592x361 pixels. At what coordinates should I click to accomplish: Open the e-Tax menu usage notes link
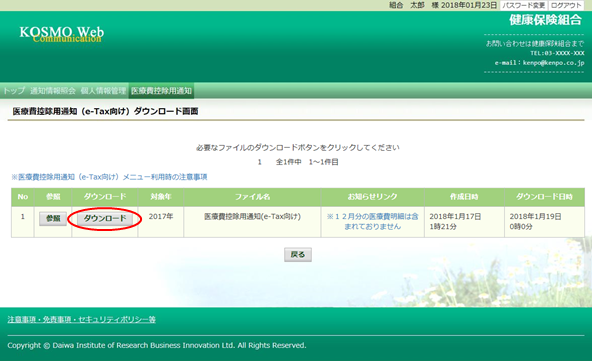pos(109,177)
